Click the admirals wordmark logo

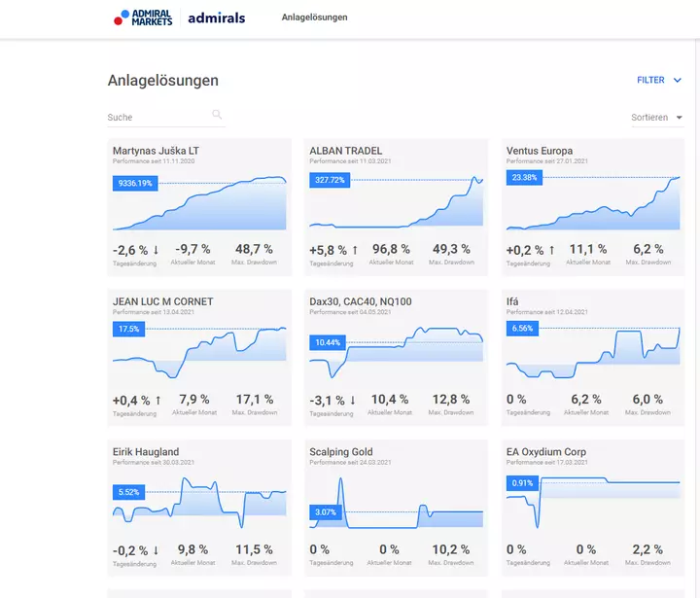[x=217, y=18]
